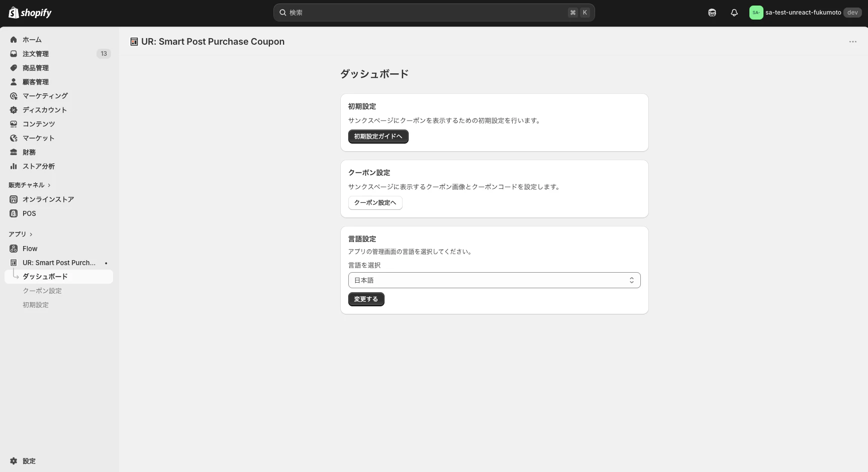This screenshot has width=868, height=472.
Task: Open the Sidekick assistant icon
Action: point(712,13)
